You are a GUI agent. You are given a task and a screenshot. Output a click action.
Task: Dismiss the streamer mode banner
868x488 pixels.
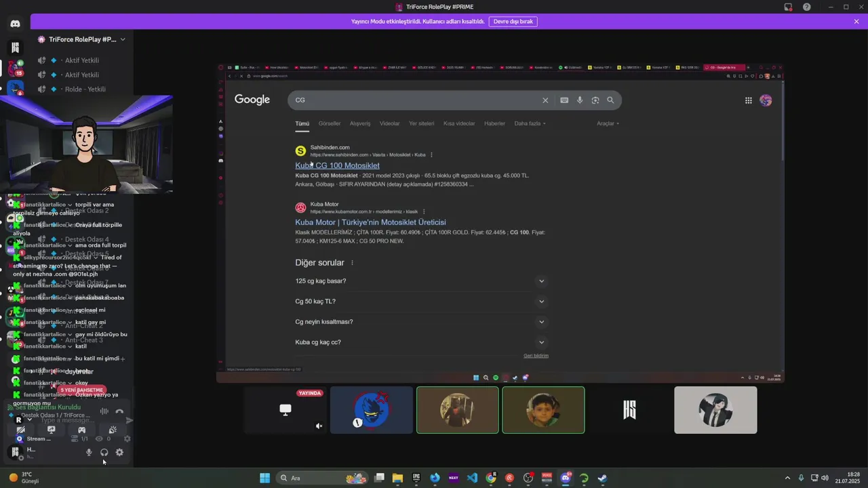click(856, 22)
